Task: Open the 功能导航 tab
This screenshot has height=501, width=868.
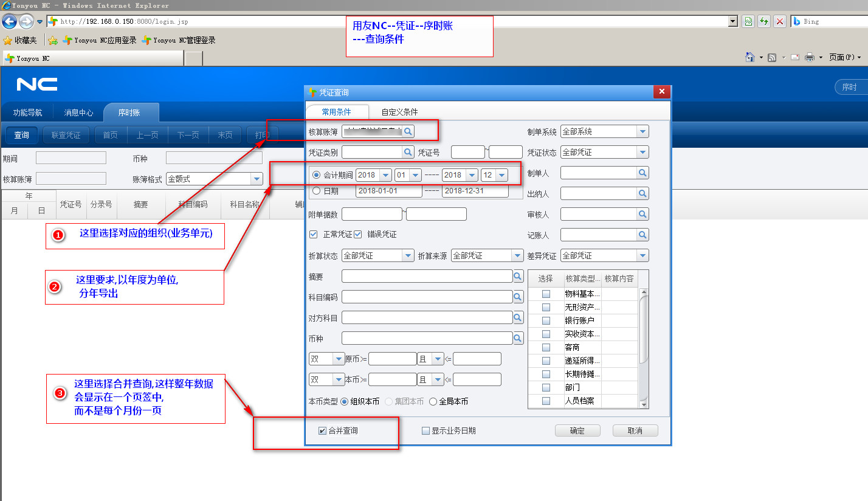Action: (x=27, y=112)
